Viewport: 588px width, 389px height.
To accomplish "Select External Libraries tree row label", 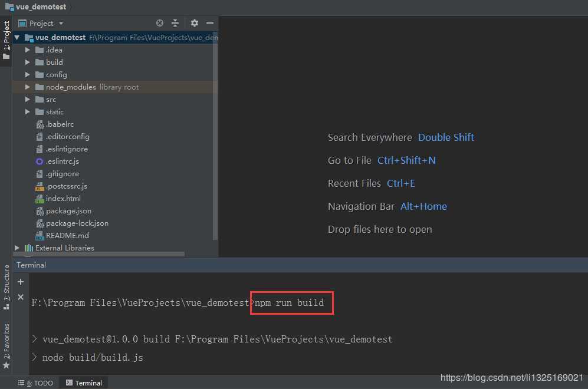I will [x=64, y=248].
